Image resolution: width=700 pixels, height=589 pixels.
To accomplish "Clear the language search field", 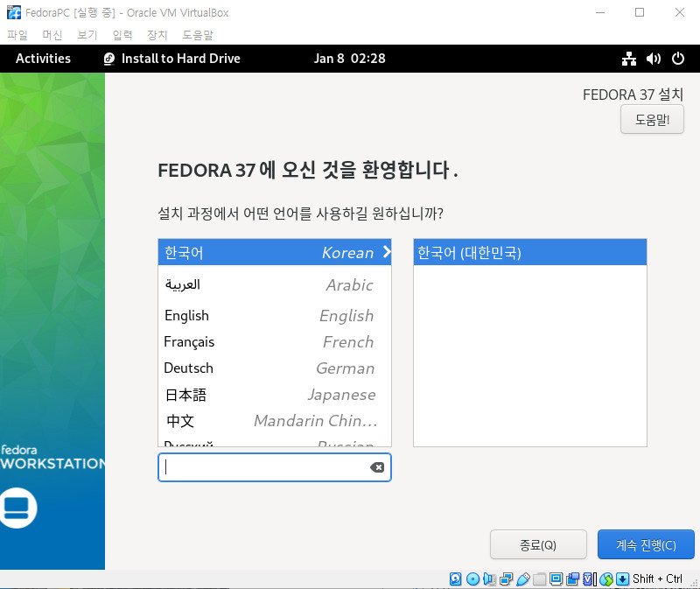I will pos(377,467).
